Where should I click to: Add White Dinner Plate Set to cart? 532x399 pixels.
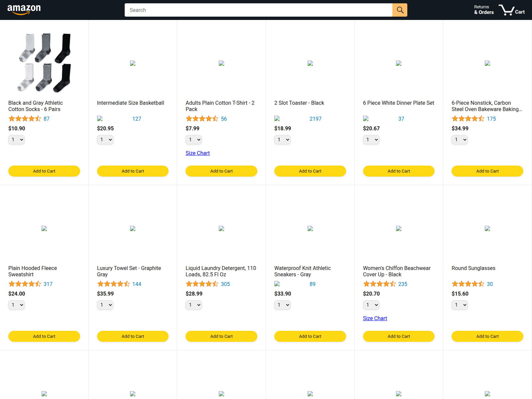(399, 171)
